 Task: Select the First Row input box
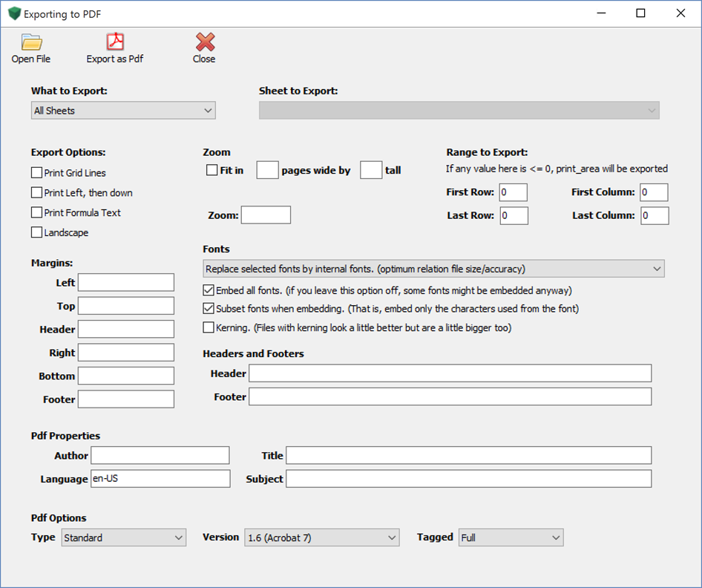pyautogui.click(x=514, y=192)
